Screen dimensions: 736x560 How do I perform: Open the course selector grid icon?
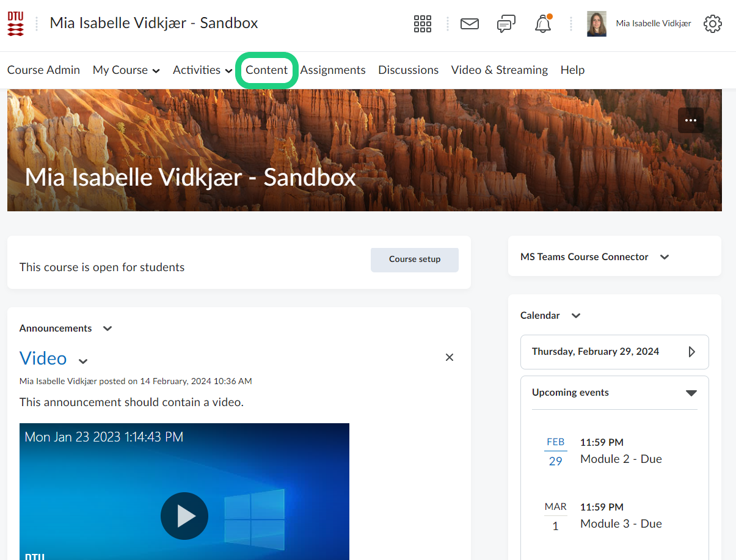coord(422,24)
